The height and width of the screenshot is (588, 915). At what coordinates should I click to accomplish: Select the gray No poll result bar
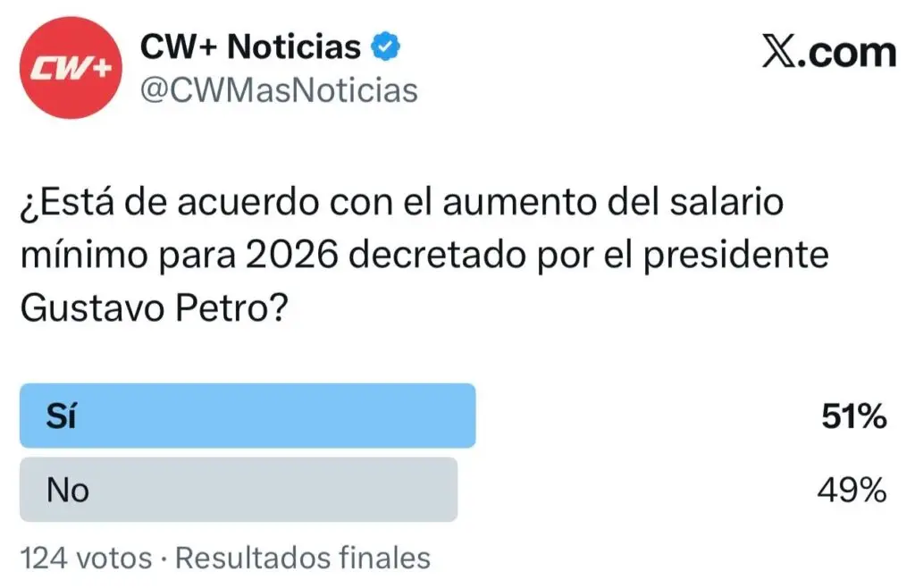pyautogui.click(x=239, y=490)
